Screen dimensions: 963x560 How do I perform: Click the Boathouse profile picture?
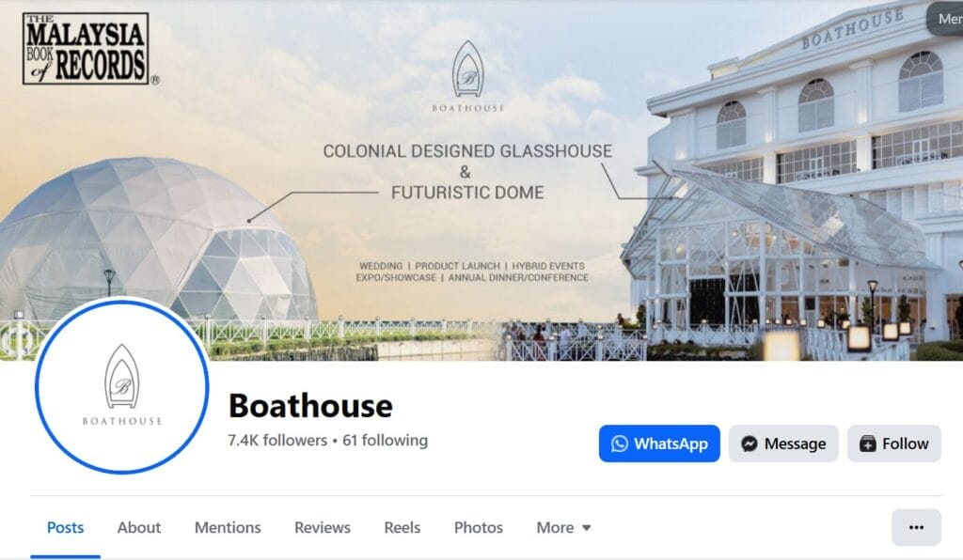click(121, 386)
